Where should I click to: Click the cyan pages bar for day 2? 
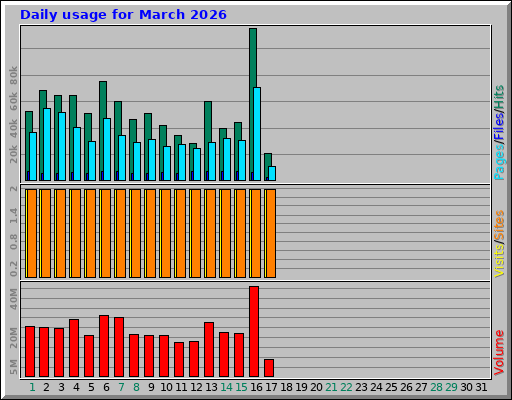(47, 144)
